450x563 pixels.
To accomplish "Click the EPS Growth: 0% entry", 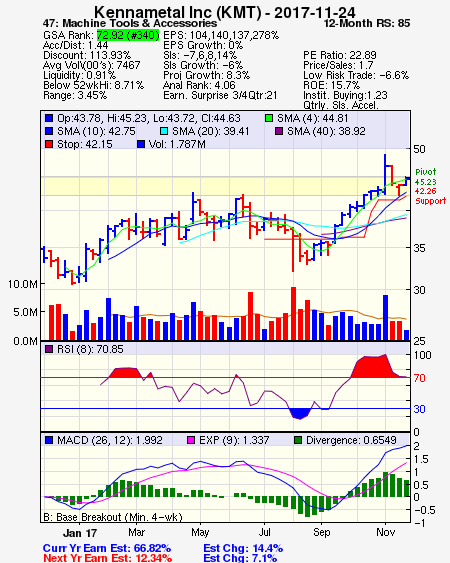I will click(x=203, y=45).
